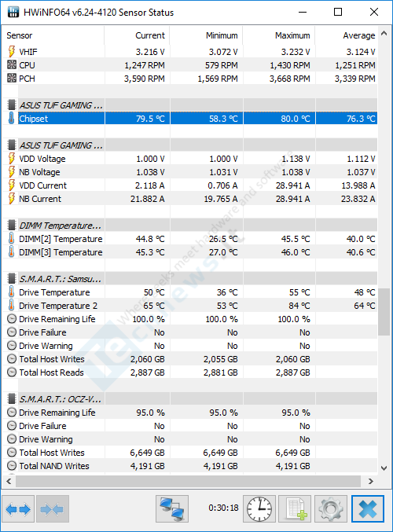Click the logging start sheet icon
Viewport: 393px width, 532px height.
point(295,508)
